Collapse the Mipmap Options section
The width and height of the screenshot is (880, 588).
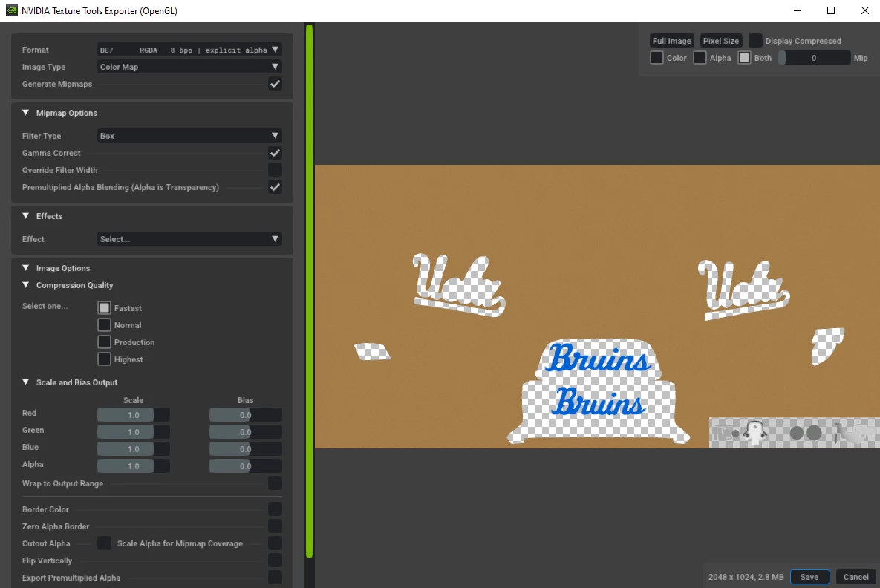[x=26, y=113]
